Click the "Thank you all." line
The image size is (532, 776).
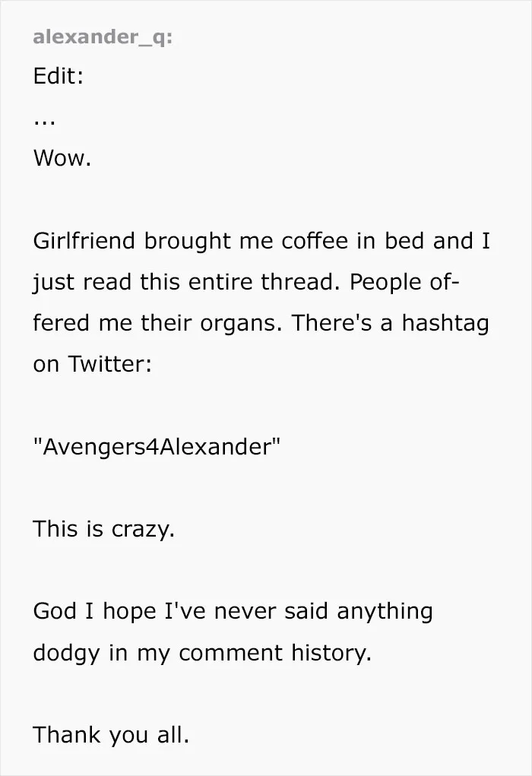tap(112, 735)
